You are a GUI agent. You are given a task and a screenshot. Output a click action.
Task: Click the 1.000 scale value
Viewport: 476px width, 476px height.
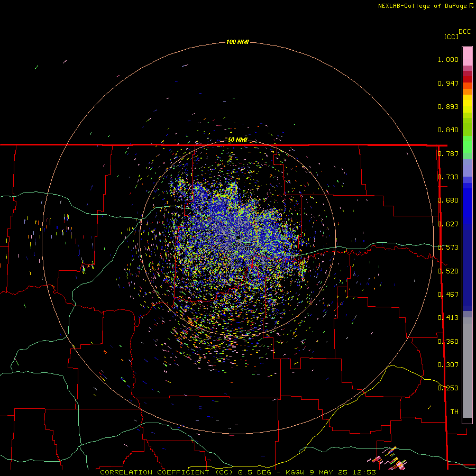click(448, 59)
